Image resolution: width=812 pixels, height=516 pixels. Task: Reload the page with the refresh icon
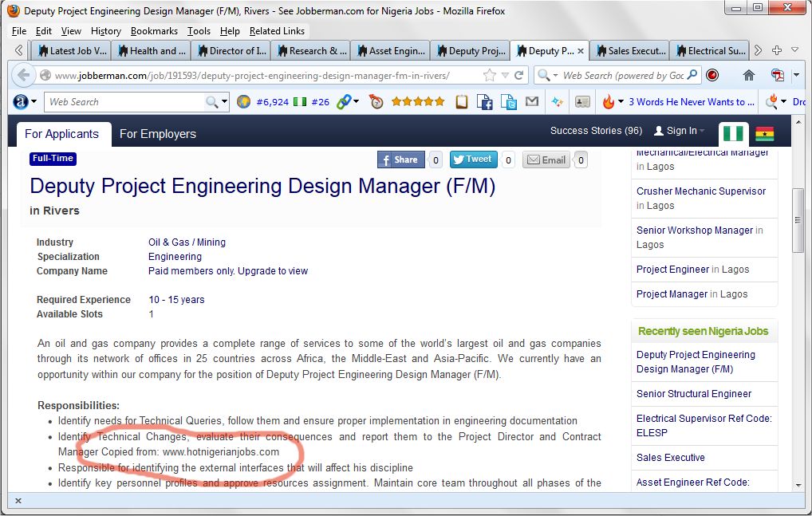pos(519,76)
